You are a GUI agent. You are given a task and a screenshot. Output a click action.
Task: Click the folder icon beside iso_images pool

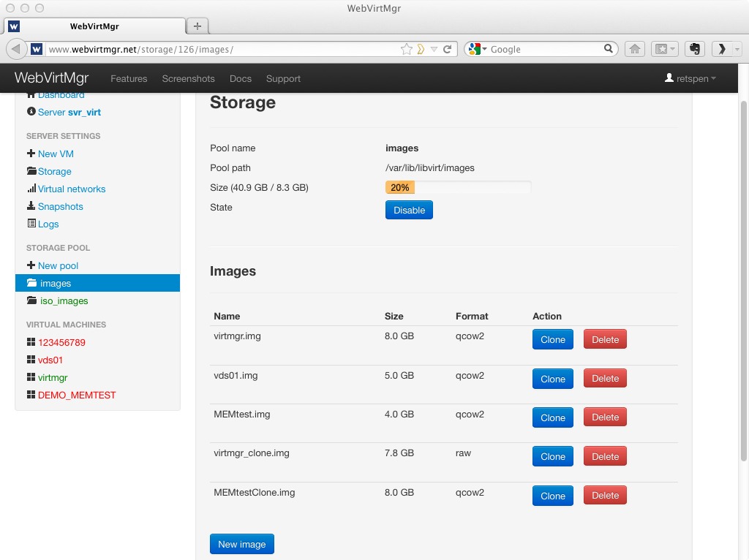click(31, 300)
